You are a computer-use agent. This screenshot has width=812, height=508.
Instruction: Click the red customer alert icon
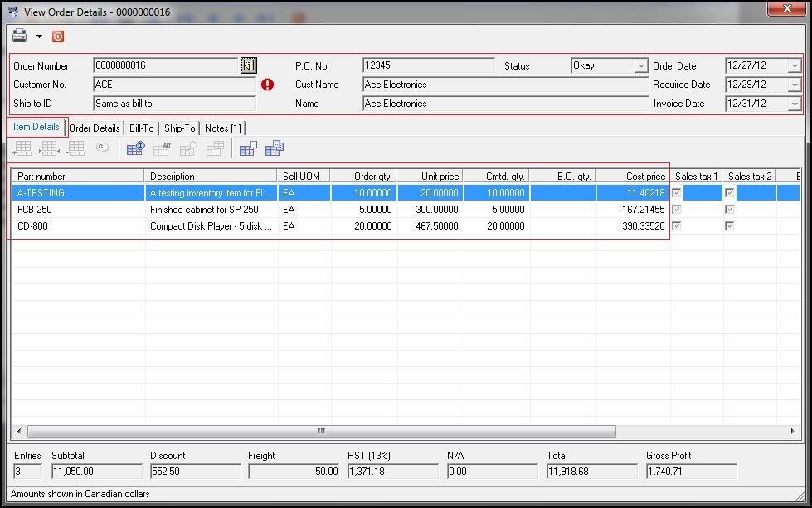click(267, 85)
